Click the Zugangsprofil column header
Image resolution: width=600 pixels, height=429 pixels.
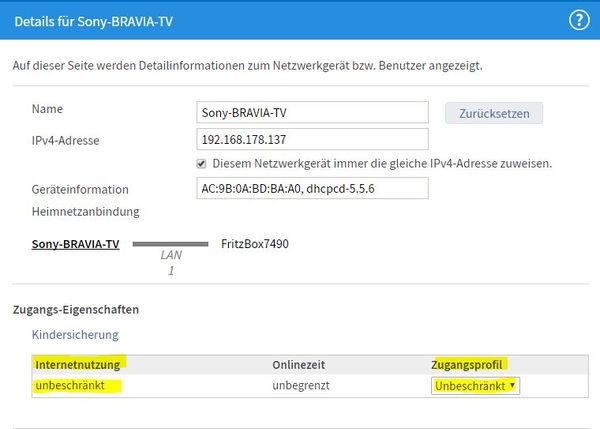coord(466,365)
